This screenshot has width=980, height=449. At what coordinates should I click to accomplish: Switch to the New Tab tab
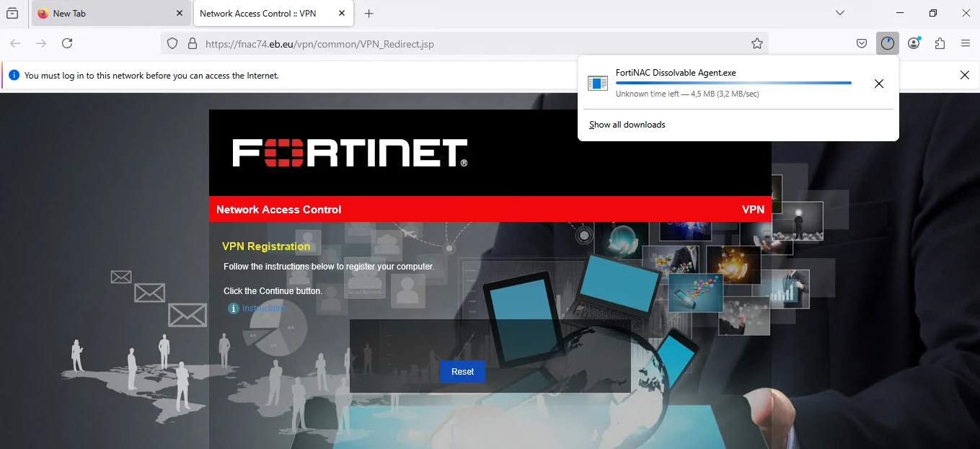(111, 13)
